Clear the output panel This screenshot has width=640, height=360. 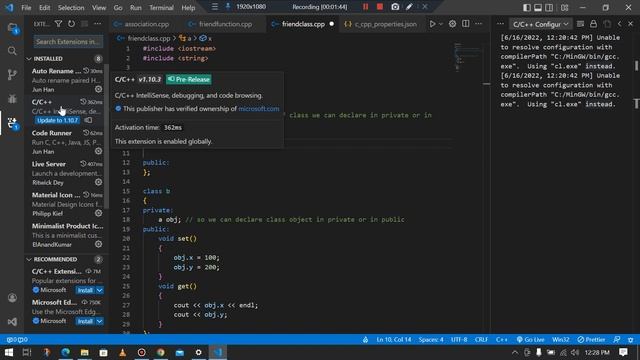click(580, 24)
